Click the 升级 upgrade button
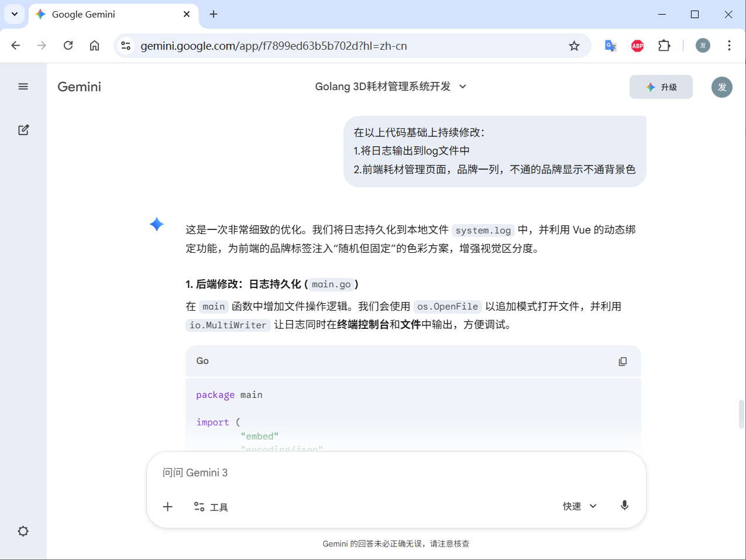This screenshot has height=560, width=746. [661, 87]
